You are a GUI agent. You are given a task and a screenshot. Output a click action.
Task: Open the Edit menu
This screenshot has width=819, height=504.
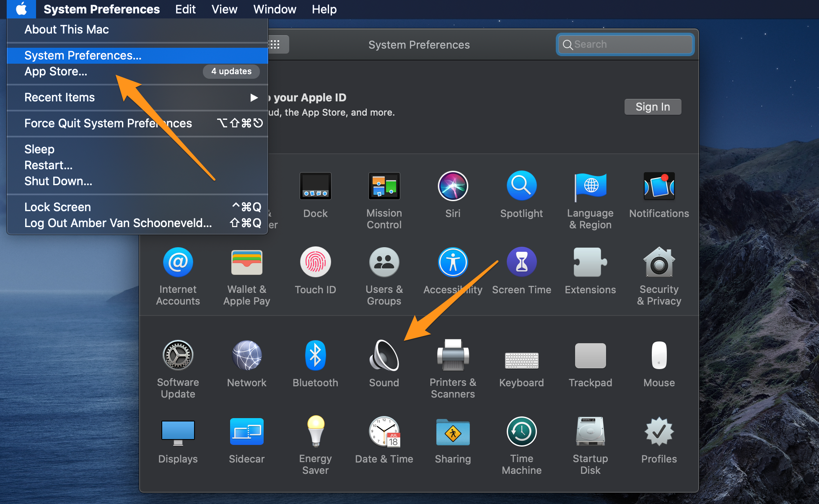coord(185,9)
